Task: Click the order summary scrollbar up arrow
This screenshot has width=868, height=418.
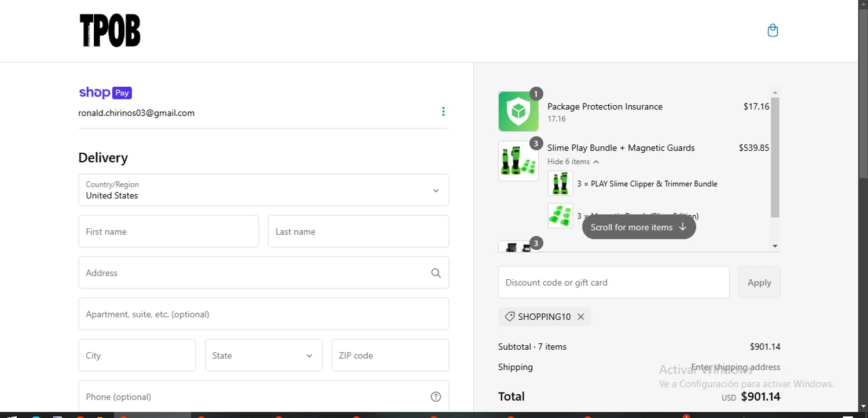Action: (775, 92)
